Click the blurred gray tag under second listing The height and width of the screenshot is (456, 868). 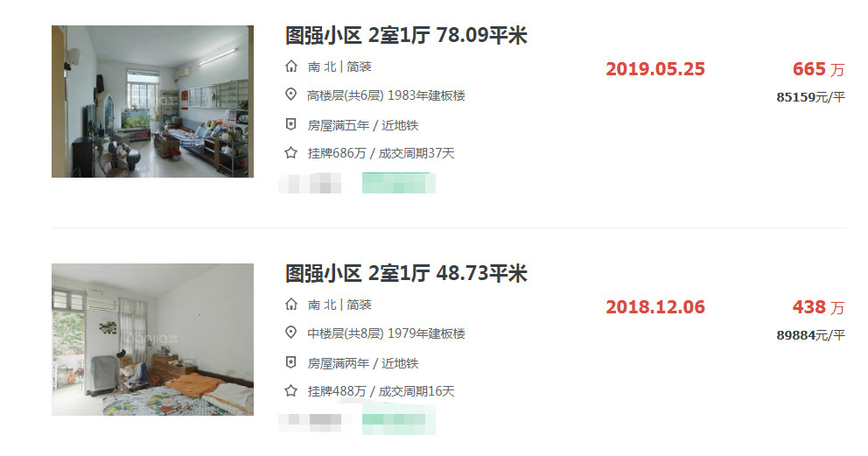314,422
